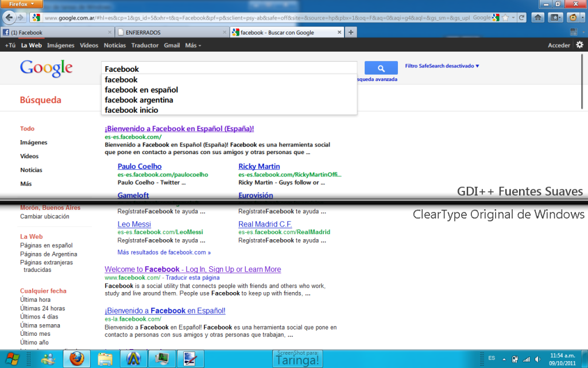The width and height of the screenshot is (588, 368).
Task: Select Imágenes in the Google top bar
Action: (60, 45)
